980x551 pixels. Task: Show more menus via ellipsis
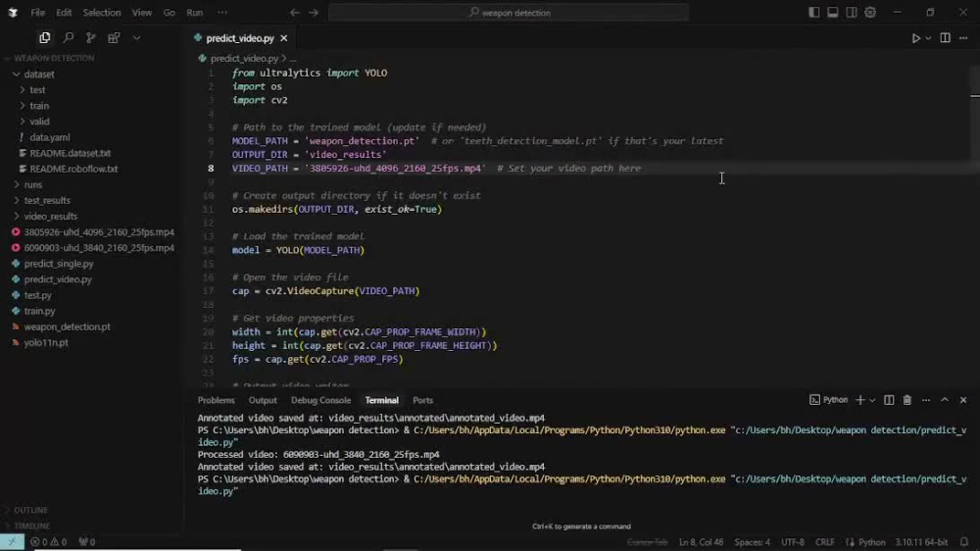point(222,13)
